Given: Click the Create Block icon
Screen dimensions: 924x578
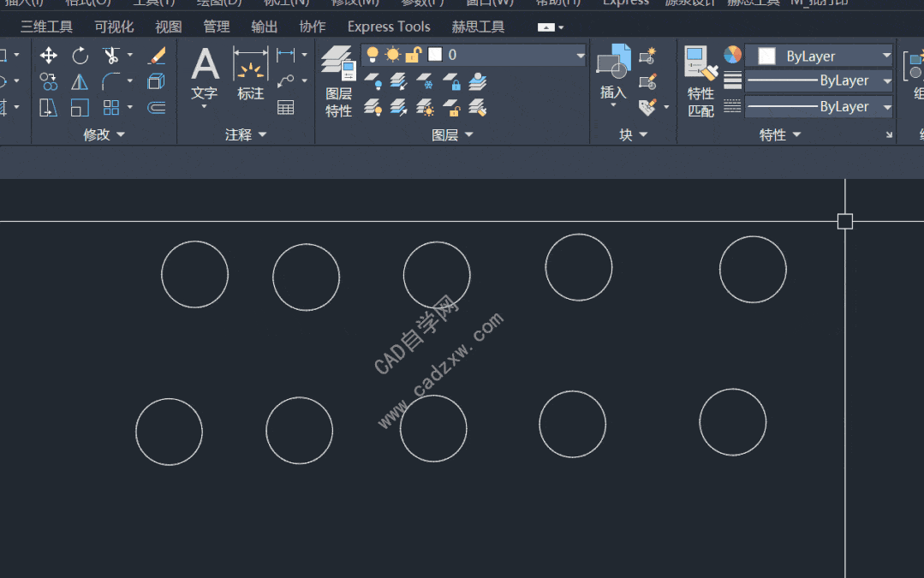Looking at the screenshot, I should point(647,56).
